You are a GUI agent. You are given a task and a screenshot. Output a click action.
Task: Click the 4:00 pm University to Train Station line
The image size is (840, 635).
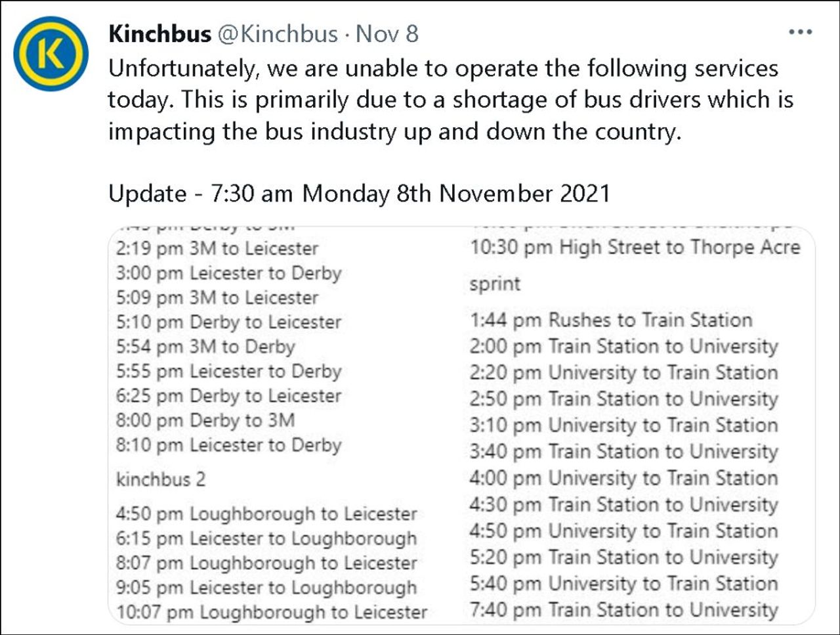[623, 477]
